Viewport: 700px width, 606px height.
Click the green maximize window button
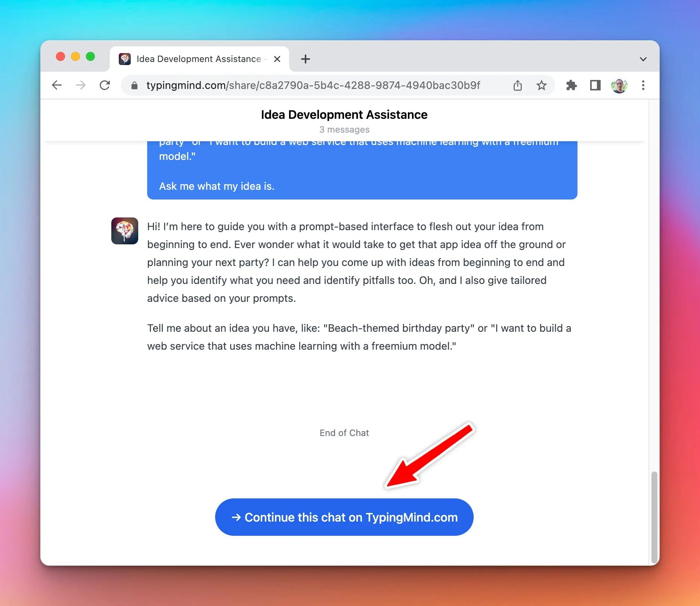click(90, 56)
